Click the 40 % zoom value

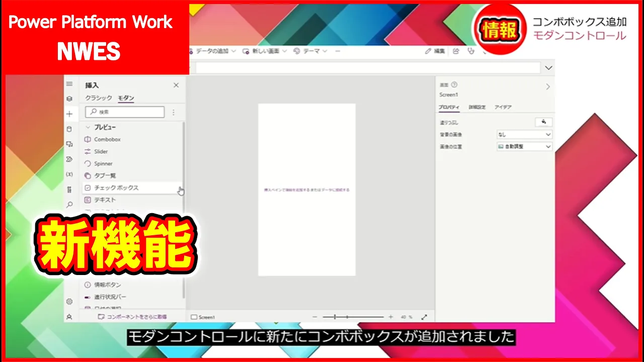pos(407,317)
